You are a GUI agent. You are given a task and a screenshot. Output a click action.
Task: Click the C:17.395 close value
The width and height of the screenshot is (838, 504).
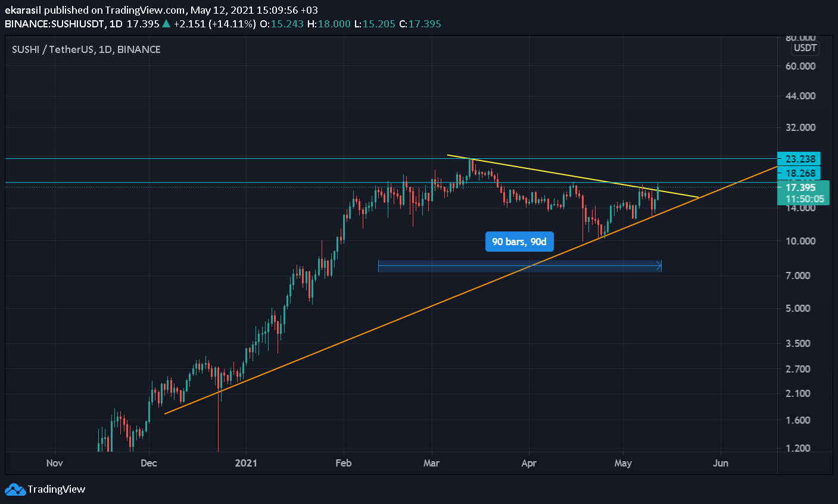tap(419, 24)
